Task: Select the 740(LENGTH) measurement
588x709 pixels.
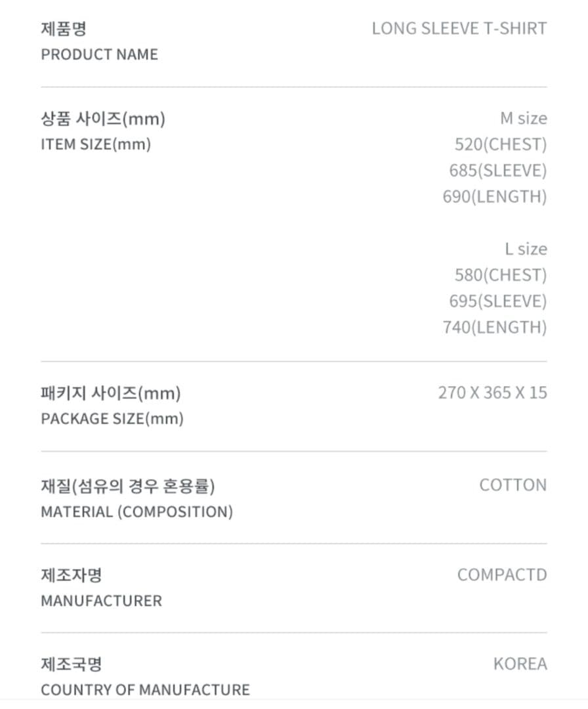Action: pyautogui.click(x=494, y=327)
